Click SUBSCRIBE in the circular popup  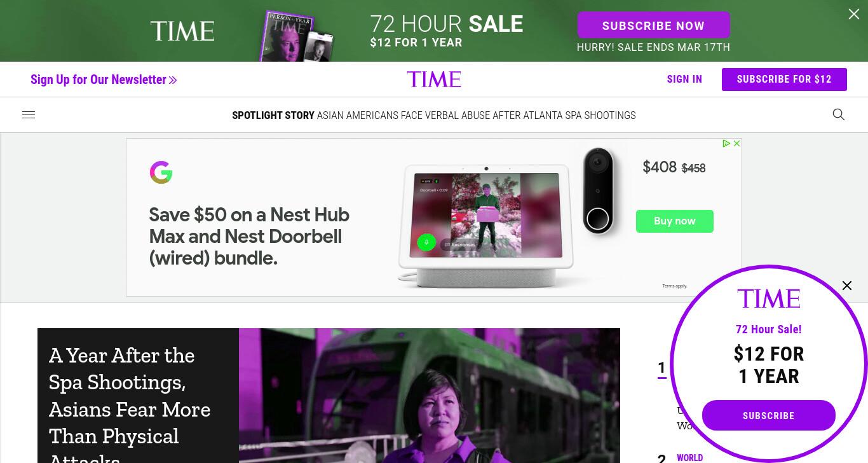tap(769, 415)
